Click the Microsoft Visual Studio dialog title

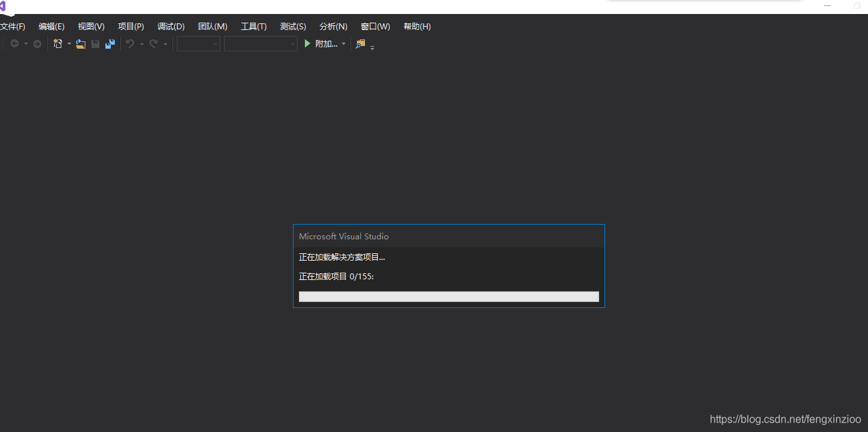tap(344, 237)
